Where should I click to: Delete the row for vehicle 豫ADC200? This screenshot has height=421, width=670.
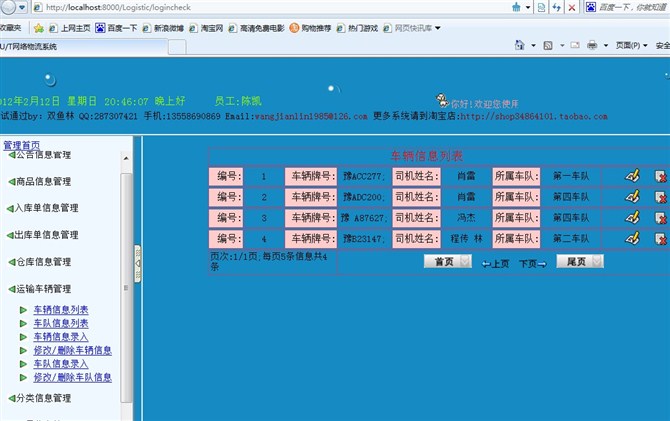pyautogui.click(x=661, y=197)
